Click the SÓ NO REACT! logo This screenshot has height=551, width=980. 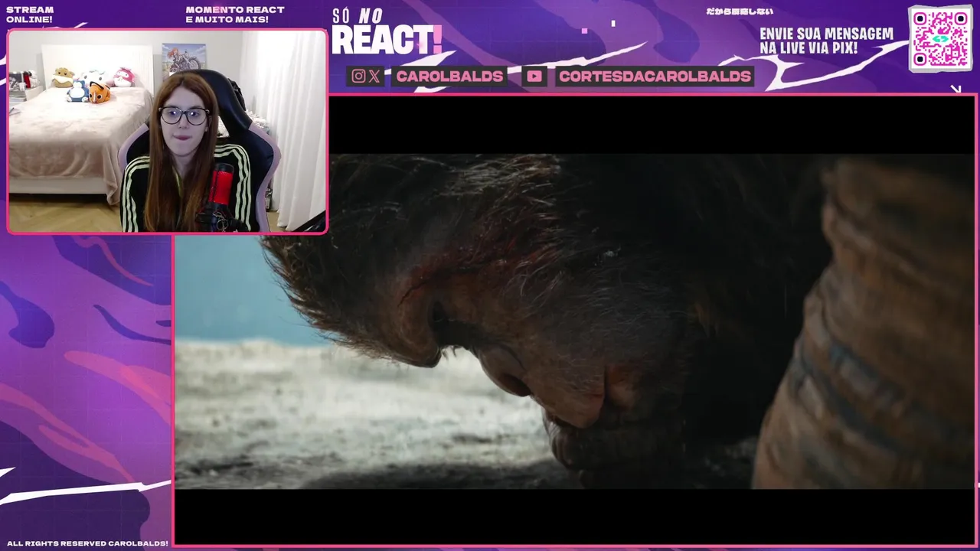(387, 32)
